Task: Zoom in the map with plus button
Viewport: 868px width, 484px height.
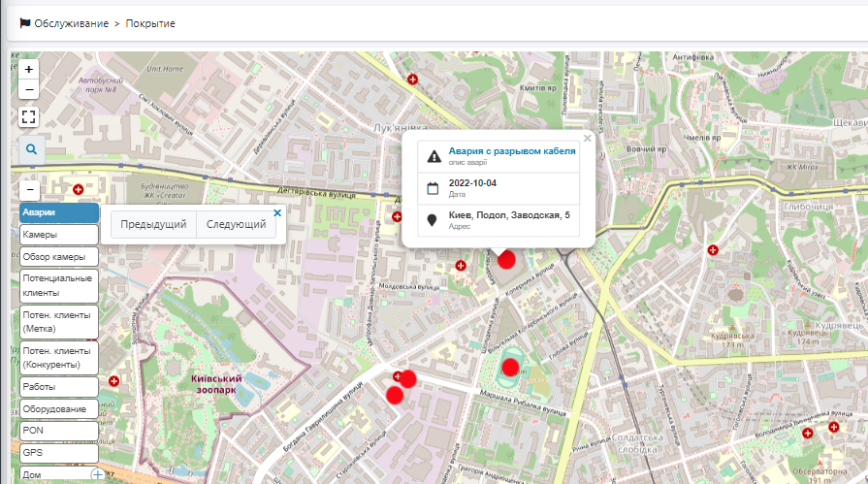Action: pyautogui.click(x=29, y=70)
